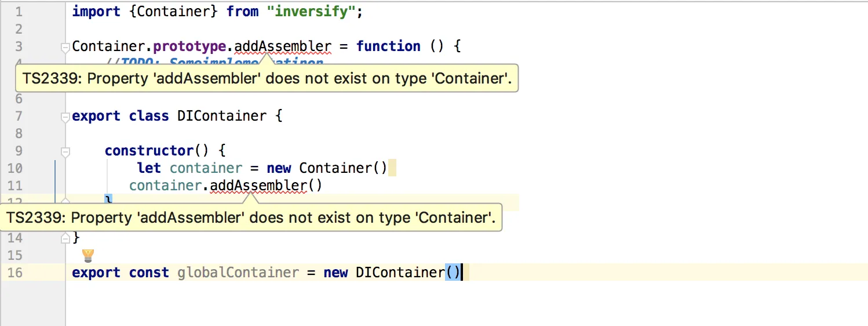
Task: Click the upper TS2339 error tooltip
Action: coord(267,79)
